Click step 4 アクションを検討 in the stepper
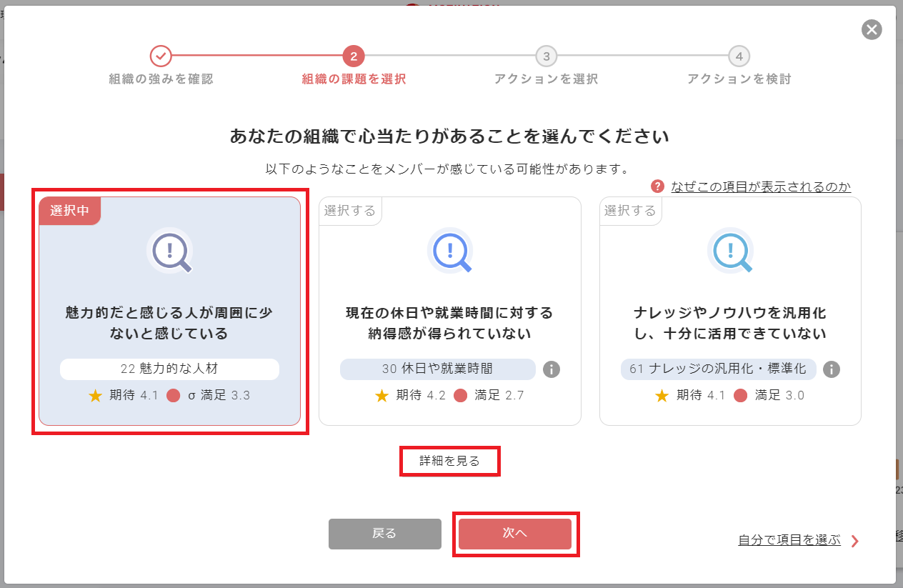The width and height of the screenshot is (903, 588). (741, 54)
